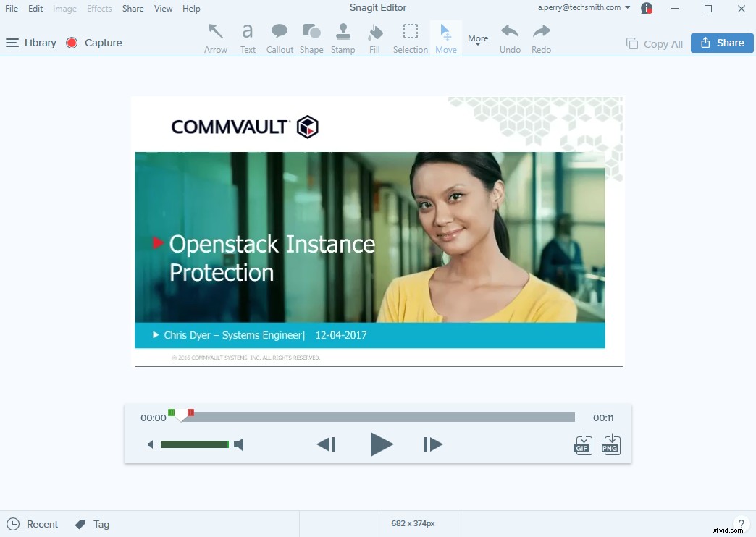Select the Arrow tool
This screenshot has width=756, height=537.
[215, 37]
